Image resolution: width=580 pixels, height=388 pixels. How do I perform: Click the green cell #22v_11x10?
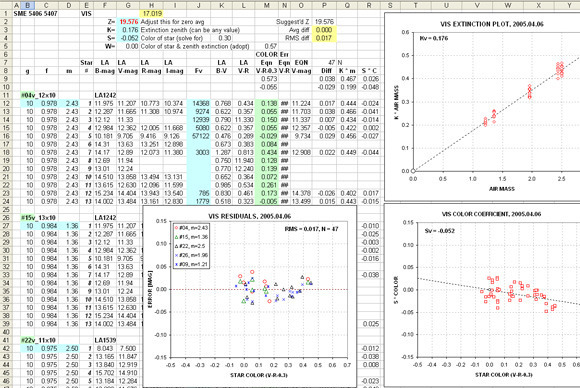(38, 340)
